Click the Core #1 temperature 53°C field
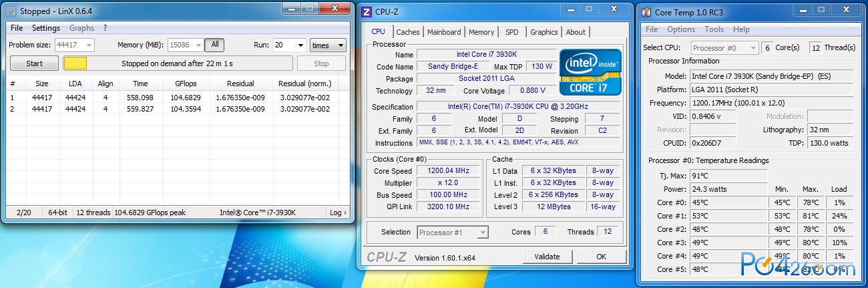 728,216
